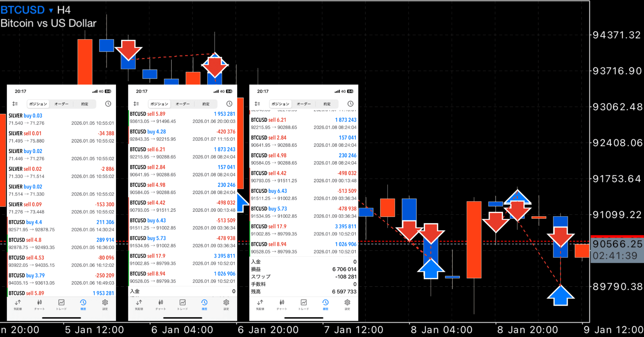Screen dimensions: 644x337
Task: Switch to the 約定 tab in middle panel
Action: (x=206, y=104)
